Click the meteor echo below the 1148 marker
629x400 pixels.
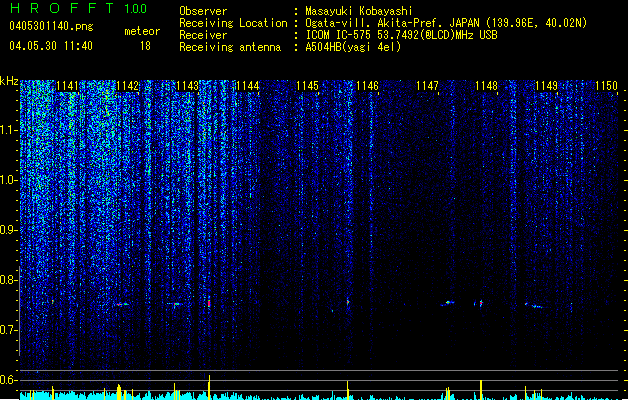pyautogui.click(x=480, y=304)
